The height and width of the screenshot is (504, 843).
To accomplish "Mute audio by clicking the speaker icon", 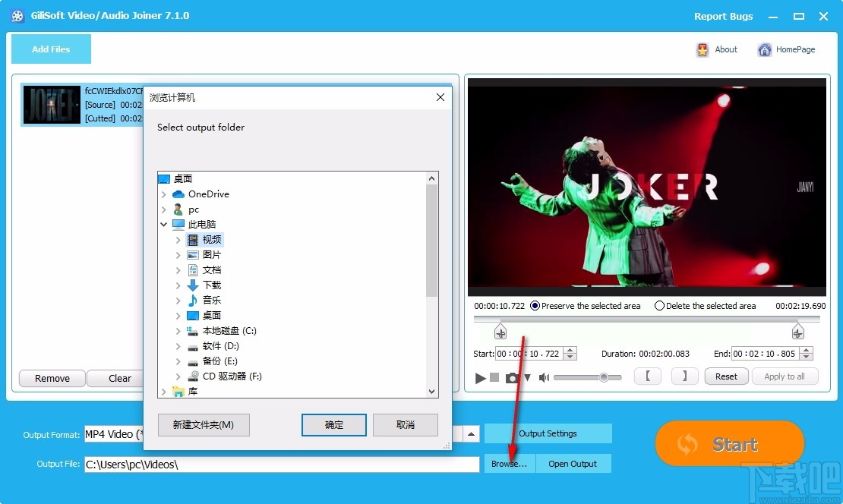I will tap(544, 377).
